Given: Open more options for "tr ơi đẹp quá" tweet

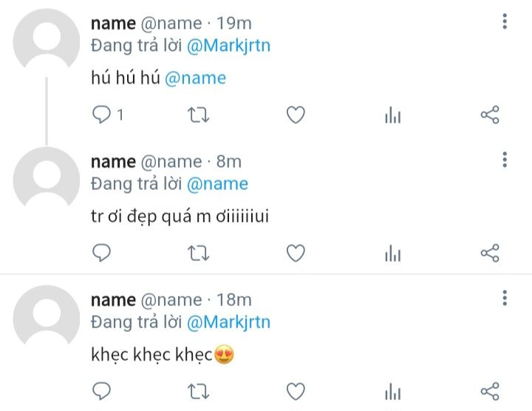Looking at the screenshot, I should (505, 160).
